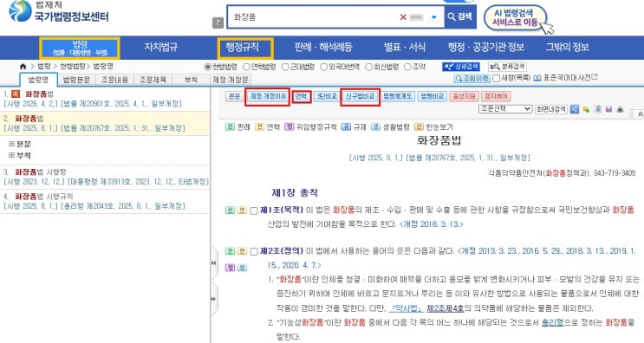Switch to the 부칙 search tab

[191, 80]
